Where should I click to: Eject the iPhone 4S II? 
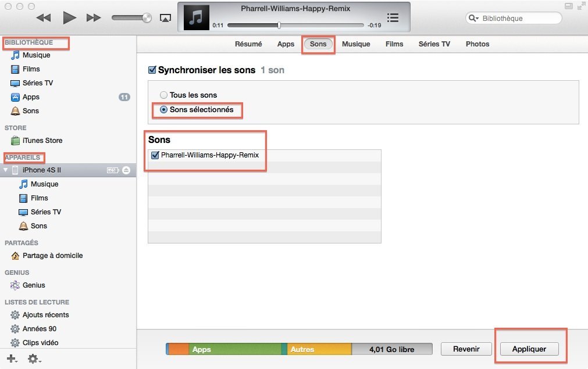126,170
